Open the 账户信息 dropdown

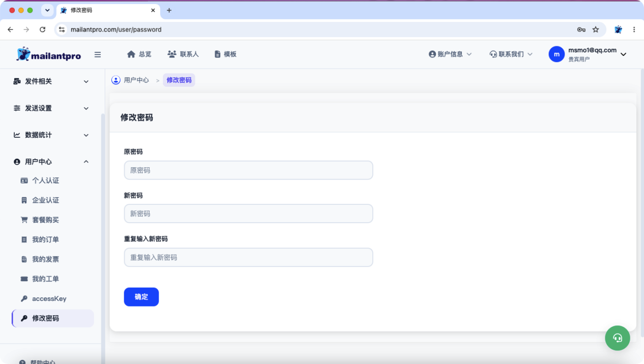[x=450, y=54]
